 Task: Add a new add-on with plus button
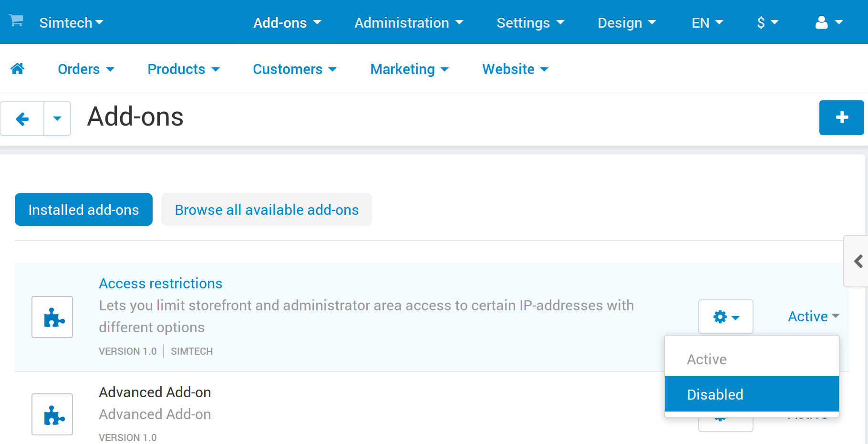click(x=841, y=117)
